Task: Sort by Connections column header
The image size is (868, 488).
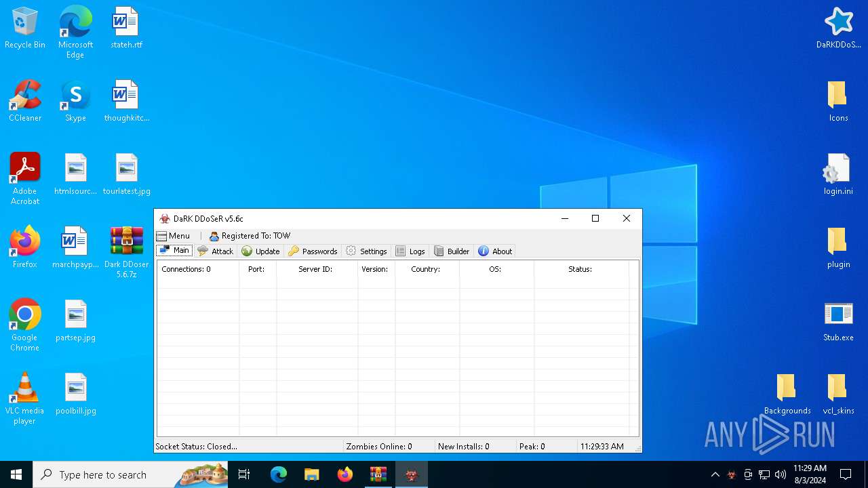Action: (x=198, y=269)
